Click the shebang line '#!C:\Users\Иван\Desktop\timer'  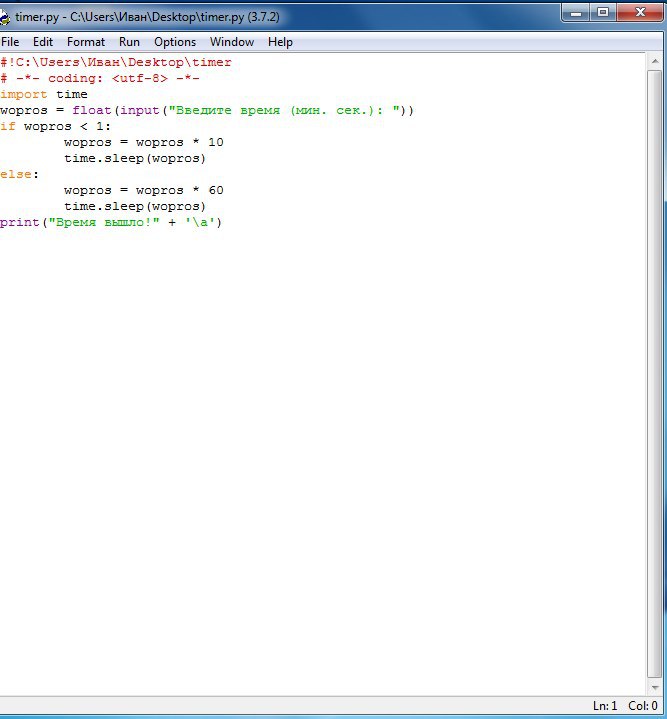[116, 62]
